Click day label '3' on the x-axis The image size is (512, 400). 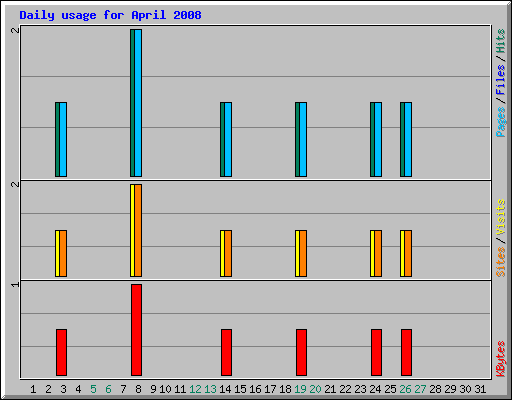(63, 389)
